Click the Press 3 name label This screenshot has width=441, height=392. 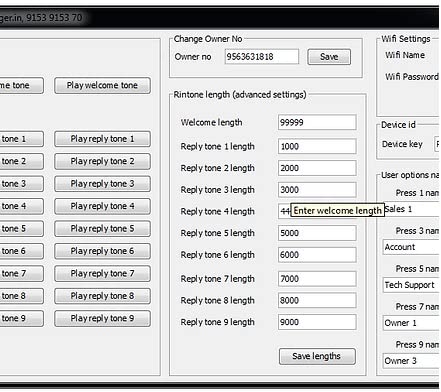[x=417, y=231]
